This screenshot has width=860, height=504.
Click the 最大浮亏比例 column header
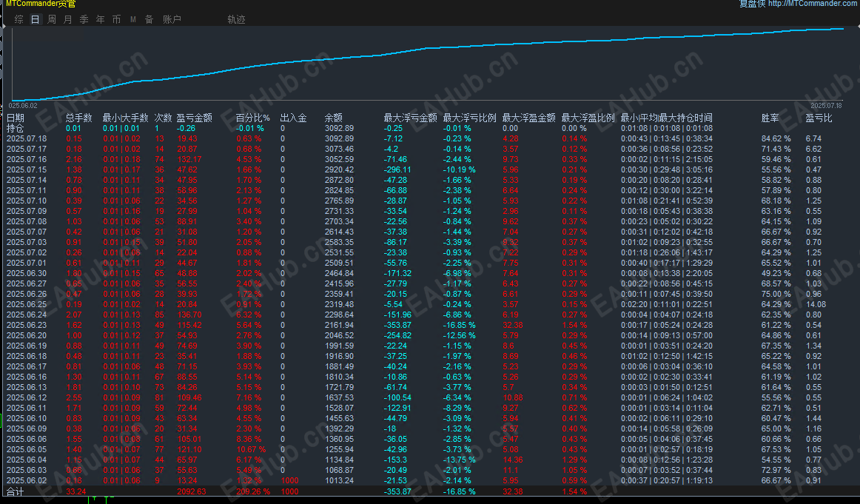[x=469, y=118]
